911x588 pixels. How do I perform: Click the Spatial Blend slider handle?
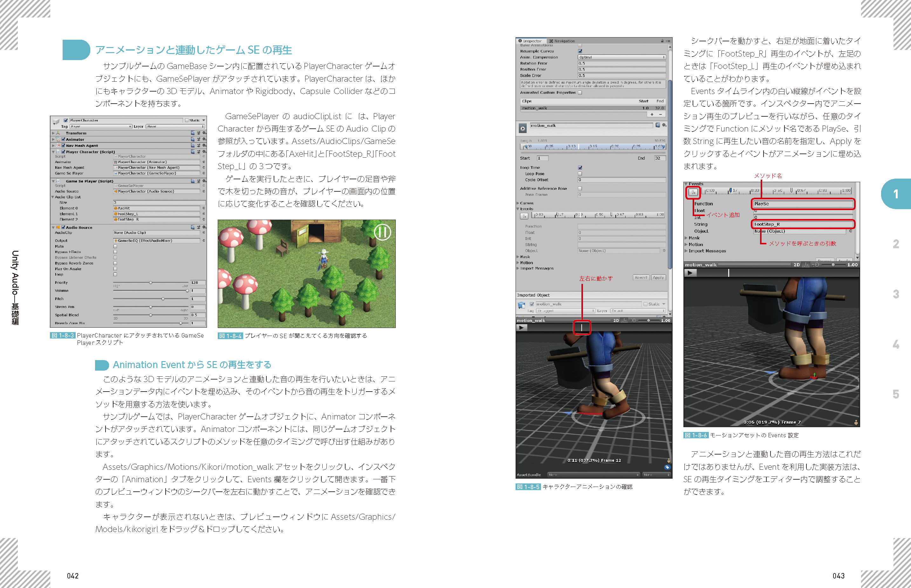[151, 315]
